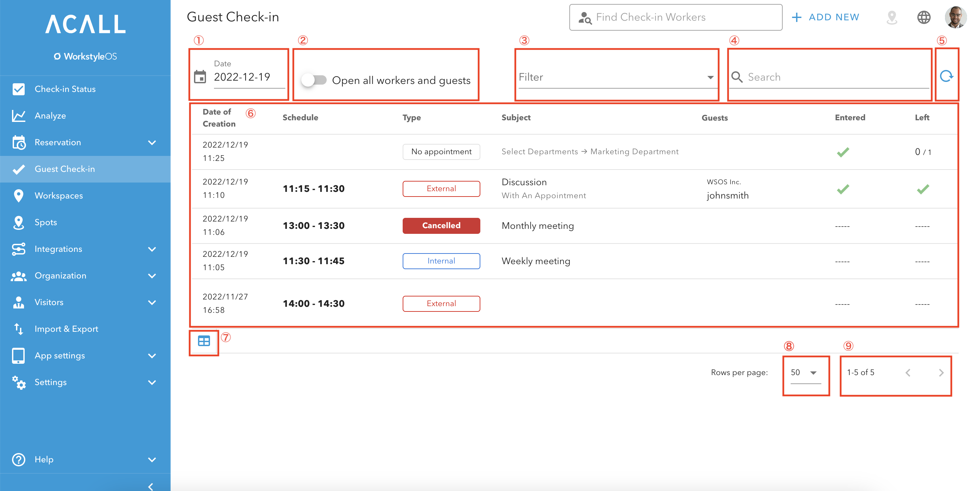Click the Schedule column header
Viewport: 980px width, 491px height.
(x=300, y=118)
